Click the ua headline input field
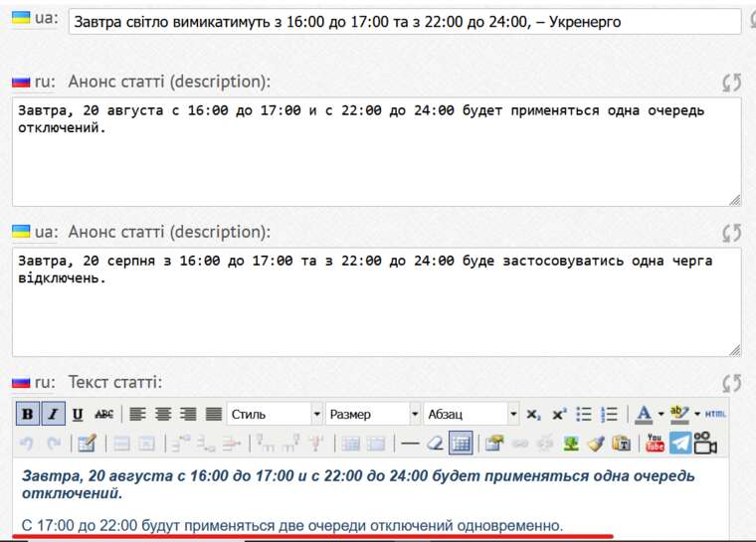756x542 pixels. point(404,21)
